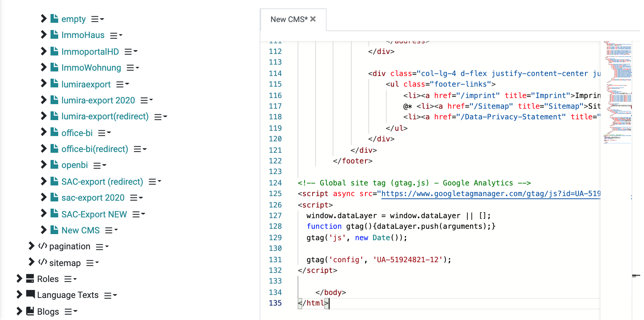The width and height of the screenshot is (644, 320).
Task: Open the hamburger menu for ImmoWohnung
Action: click(x=133, y=68)
